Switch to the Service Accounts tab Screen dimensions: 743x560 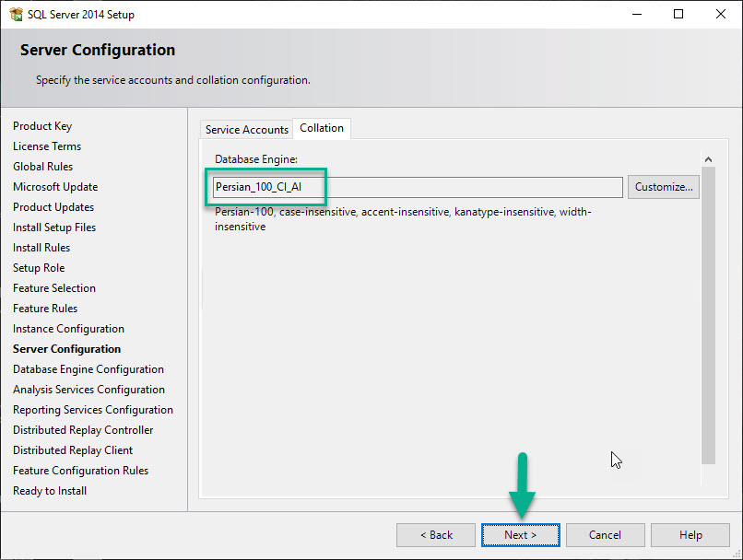(x=247, y=129)
